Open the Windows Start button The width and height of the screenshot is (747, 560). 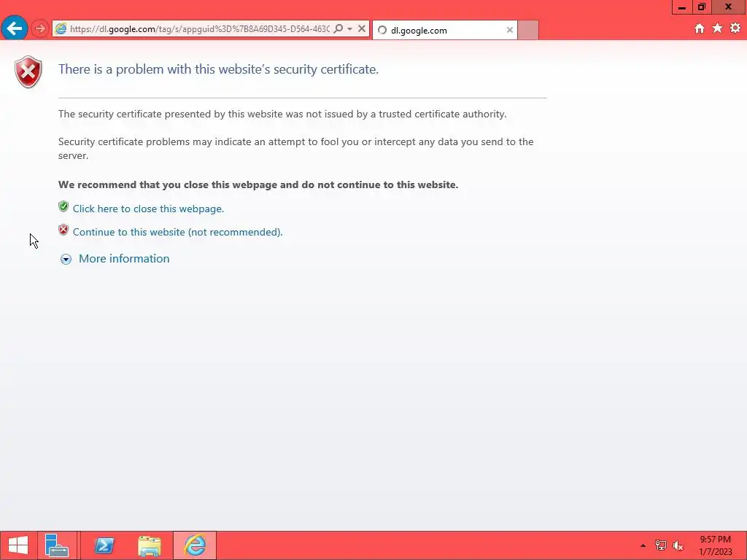pos(18,545)
